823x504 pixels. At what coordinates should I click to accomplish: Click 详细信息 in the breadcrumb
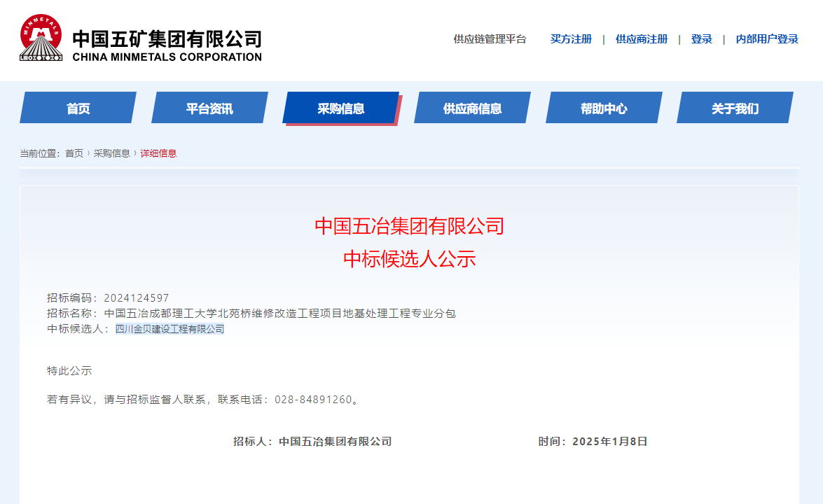coord(158,154)
